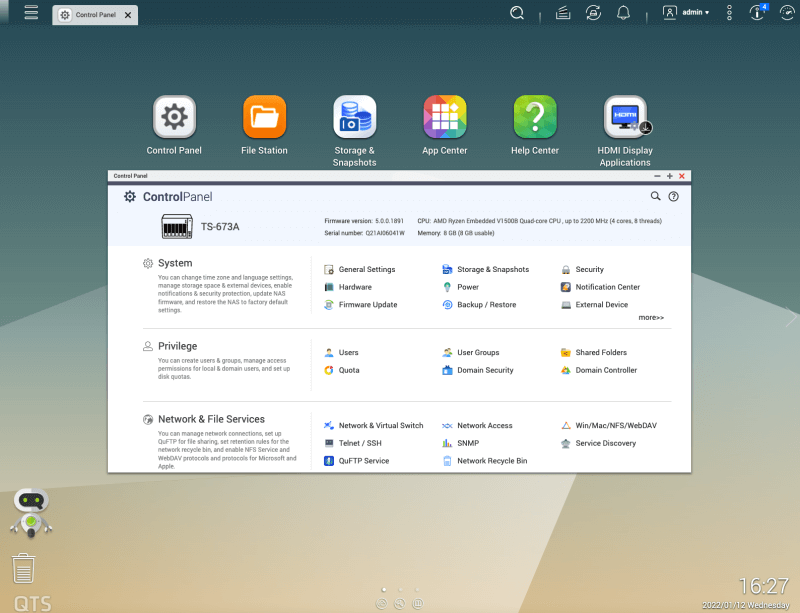Open Firmware Update

[361, 305]
